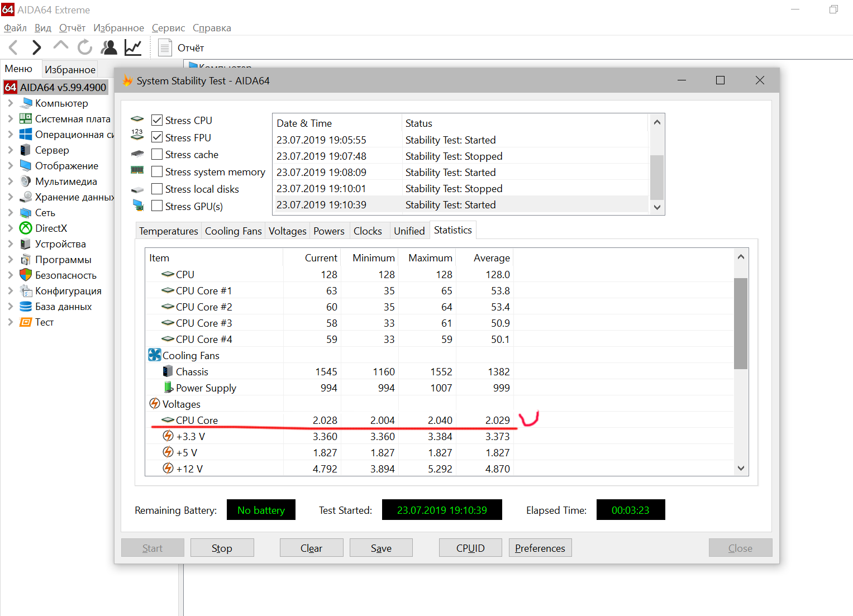
Task: Select the AIDA64 v5.99.4900 root icon
Action: point(11,87)
